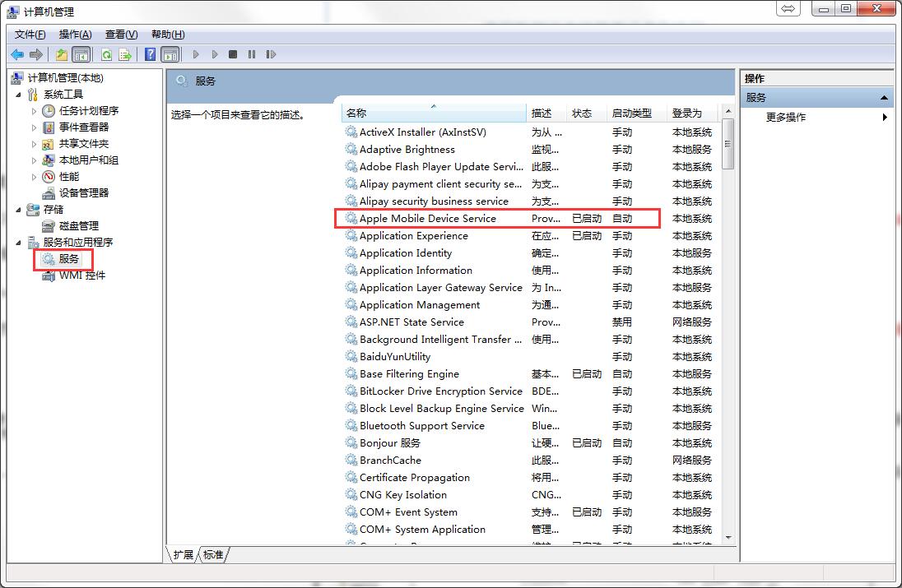The image size is (902, 588).
Task: Open the 查看(V) menu
Action: click(x=119, y=34)
